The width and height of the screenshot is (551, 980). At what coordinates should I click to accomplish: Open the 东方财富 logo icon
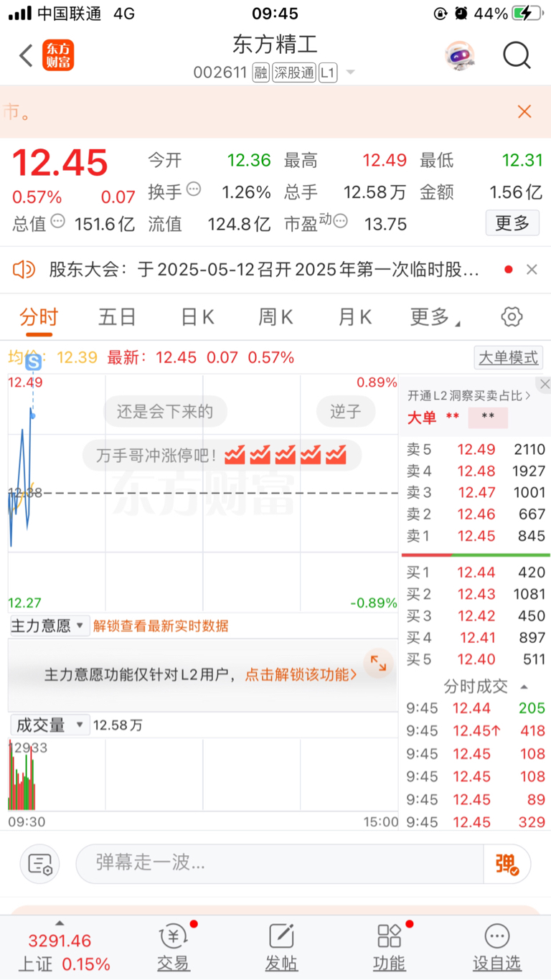[58, 55]
